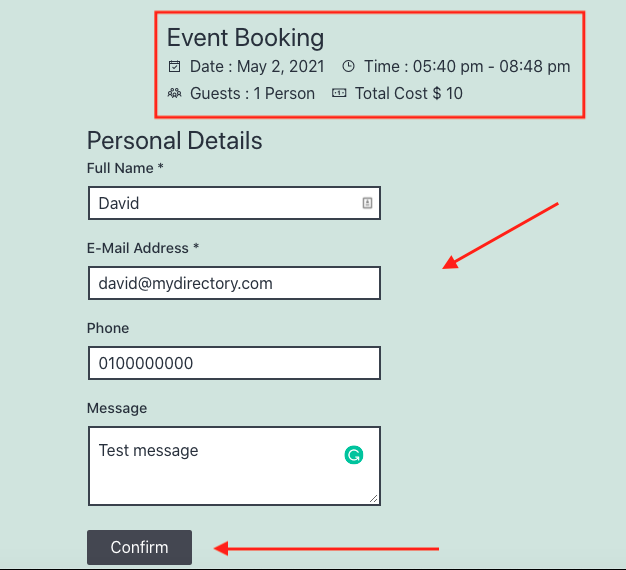
Task: Grab the Message textarea resize handle
Action: point(374,499)
